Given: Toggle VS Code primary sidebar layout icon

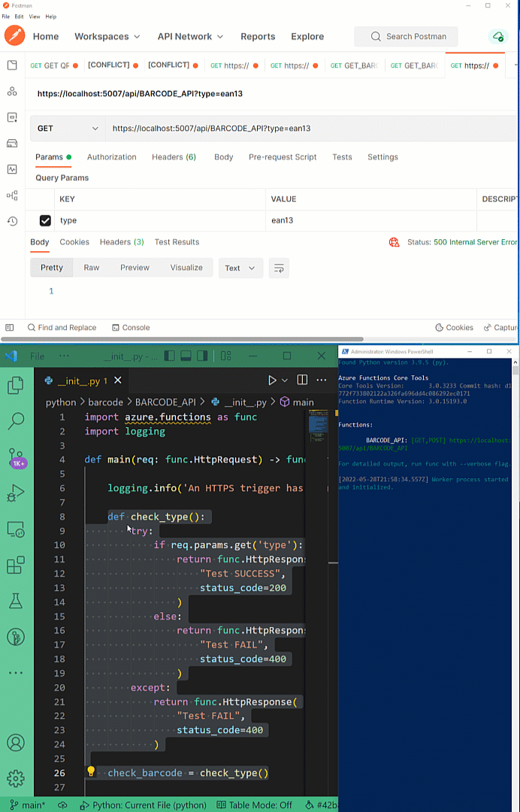Looking at the screenshot, I should click(169, 356).
